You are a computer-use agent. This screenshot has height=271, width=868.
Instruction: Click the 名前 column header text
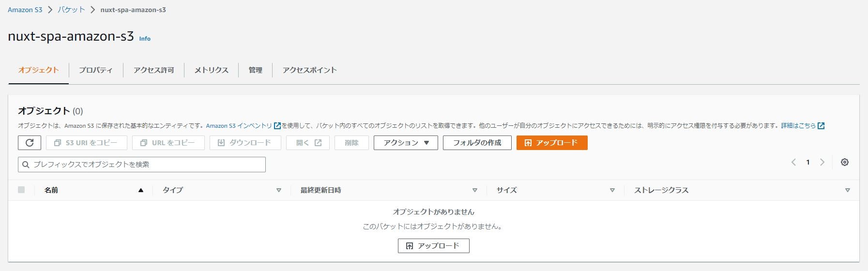51,190
